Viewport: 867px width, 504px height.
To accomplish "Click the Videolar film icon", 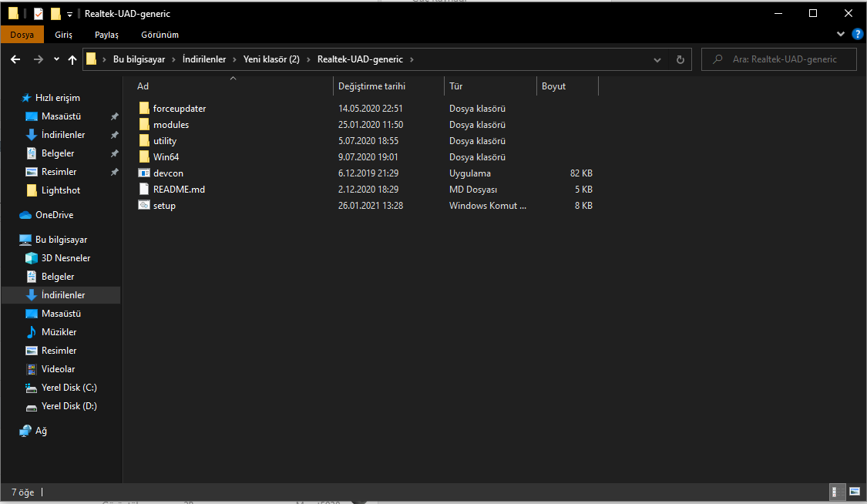I will click(x=32, y=368).
